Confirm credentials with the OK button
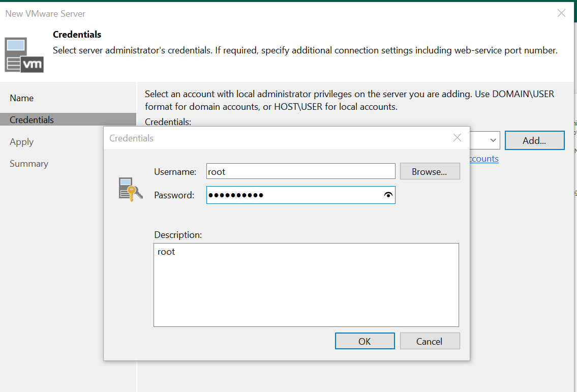Screen dimensions: 577x392 [x=365, y=341]
